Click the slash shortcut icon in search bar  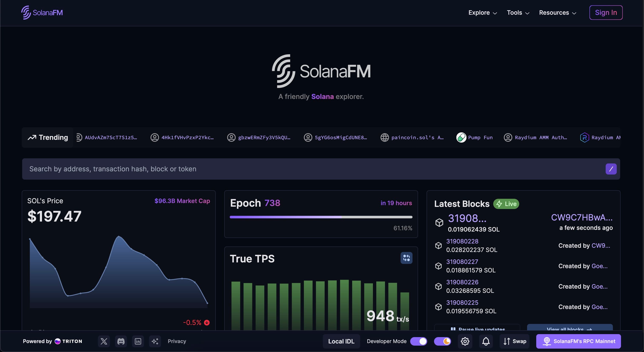click(x=611, y=169)
